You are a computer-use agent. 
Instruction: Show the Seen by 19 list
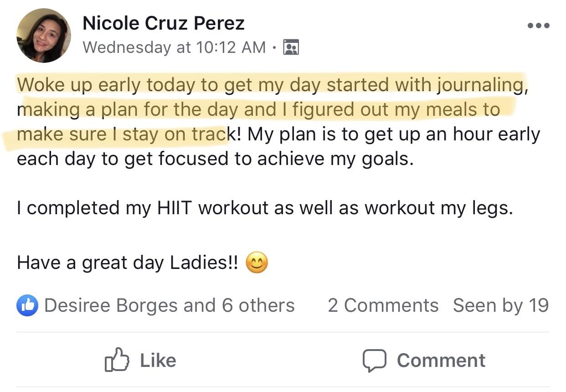tap(500, 305)
